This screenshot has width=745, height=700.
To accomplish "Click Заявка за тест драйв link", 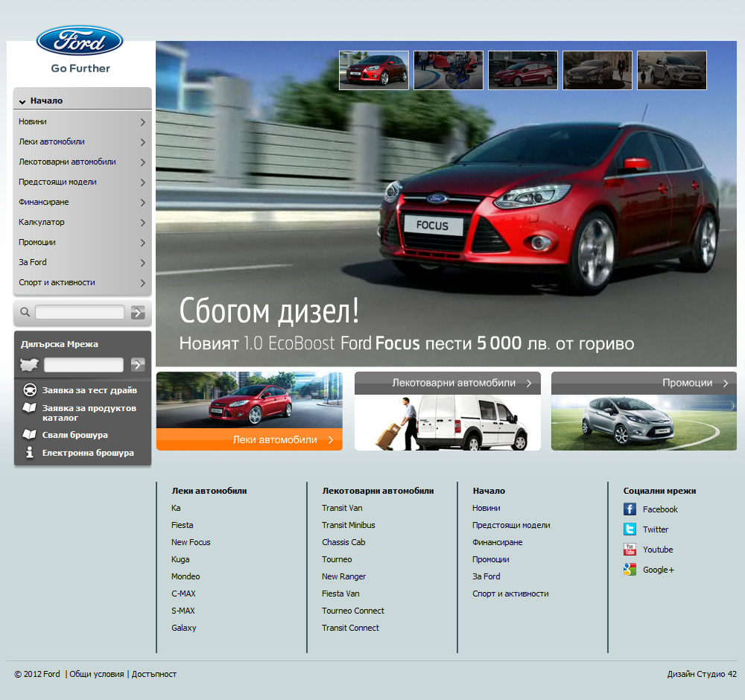I will (89, 390).
